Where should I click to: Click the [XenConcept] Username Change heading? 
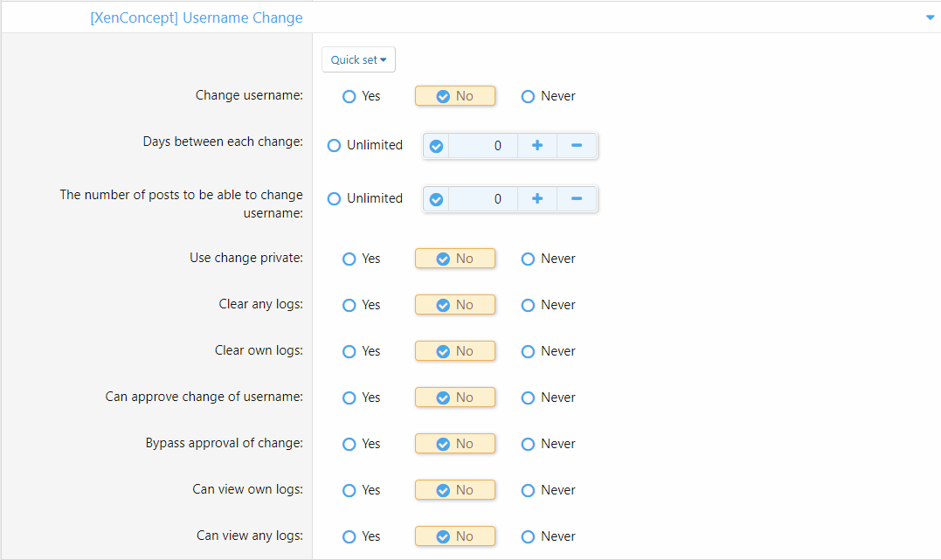pyautogui.click(x=197, y=17)
